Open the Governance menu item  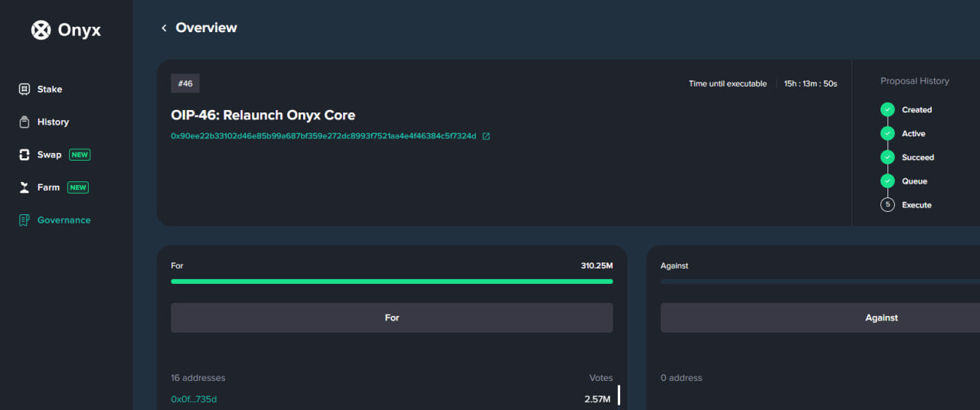click(x=64, y=220)
